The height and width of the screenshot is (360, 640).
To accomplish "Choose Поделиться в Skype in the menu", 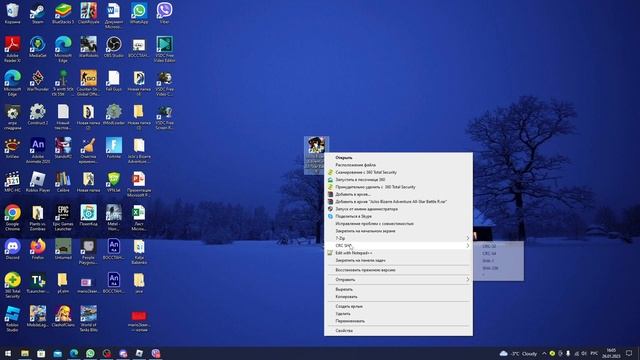I will [x=353, y=216].
